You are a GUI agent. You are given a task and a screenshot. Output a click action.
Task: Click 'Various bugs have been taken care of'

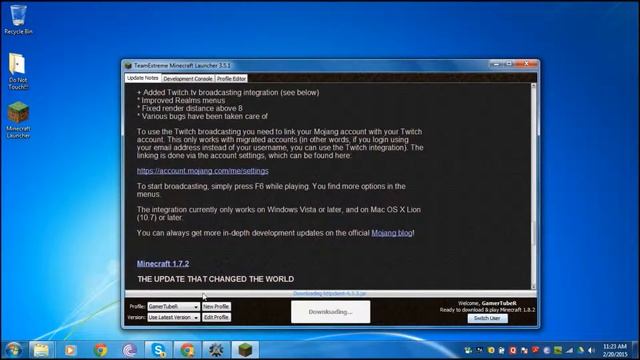point(202,116)
